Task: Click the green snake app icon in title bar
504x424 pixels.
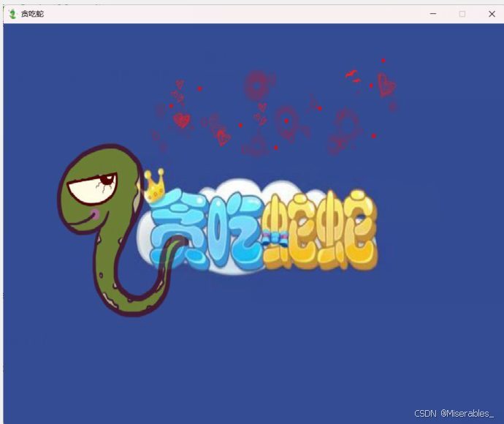Action: point(12,14)
